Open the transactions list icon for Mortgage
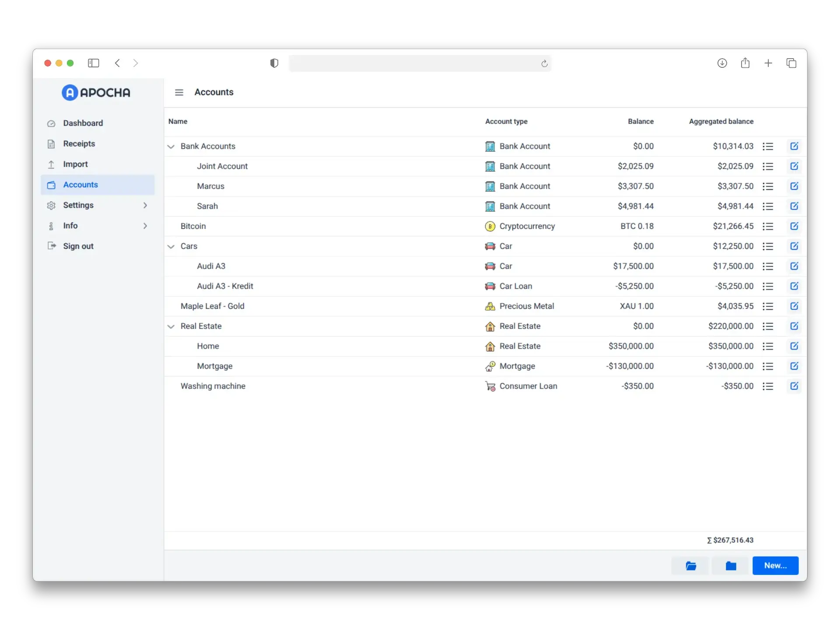Image resolution: width=840 pixels, height=630 pixels. tap(768, 366)
